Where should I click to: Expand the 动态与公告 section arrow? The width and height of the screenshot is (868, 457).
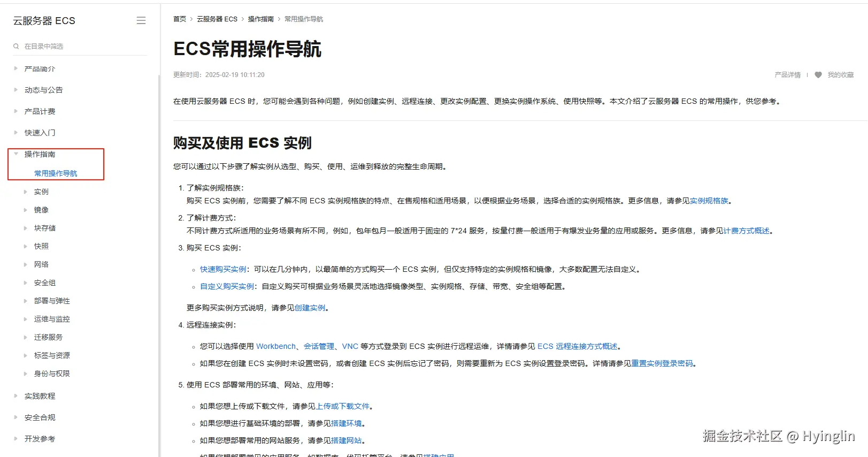pos(16,90)
